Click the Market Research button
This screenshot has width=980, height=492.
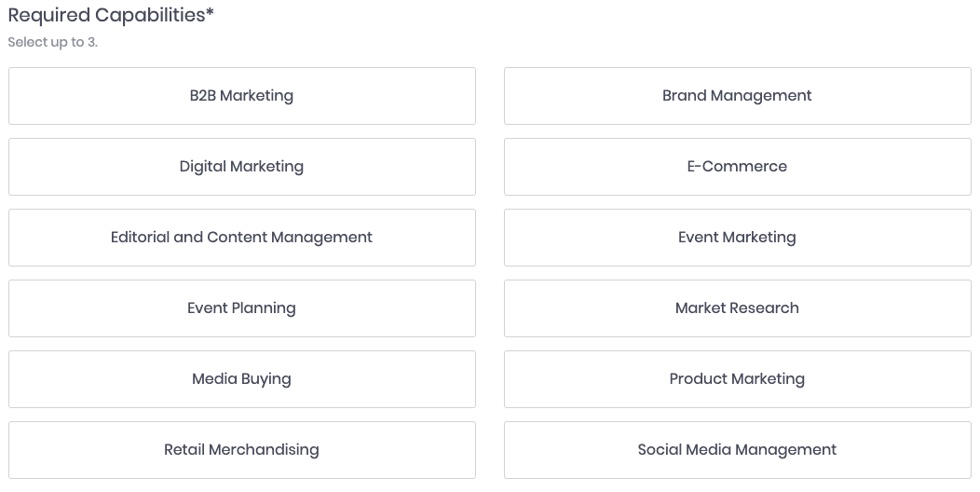click(x=737, y=308)
